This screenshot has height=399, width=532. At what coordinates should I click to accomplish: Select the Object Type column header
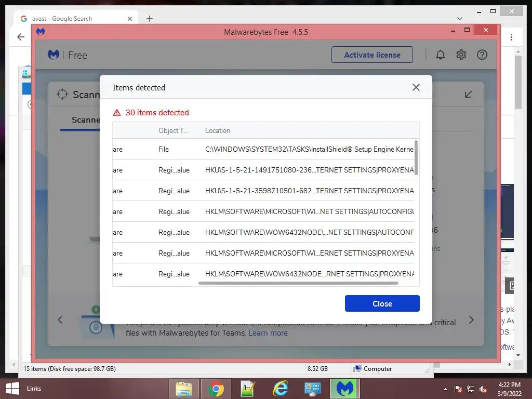click(173, 130)
